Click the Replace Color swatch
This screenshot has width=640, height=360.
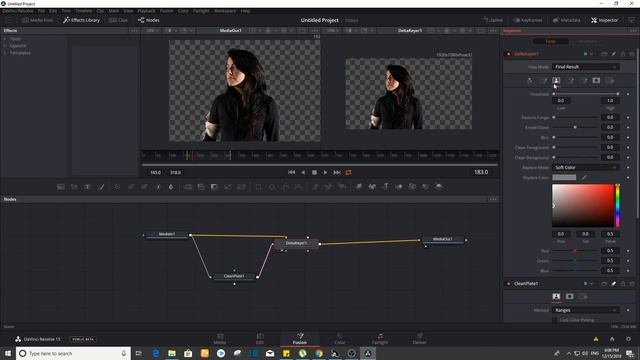tap(564, 178)
